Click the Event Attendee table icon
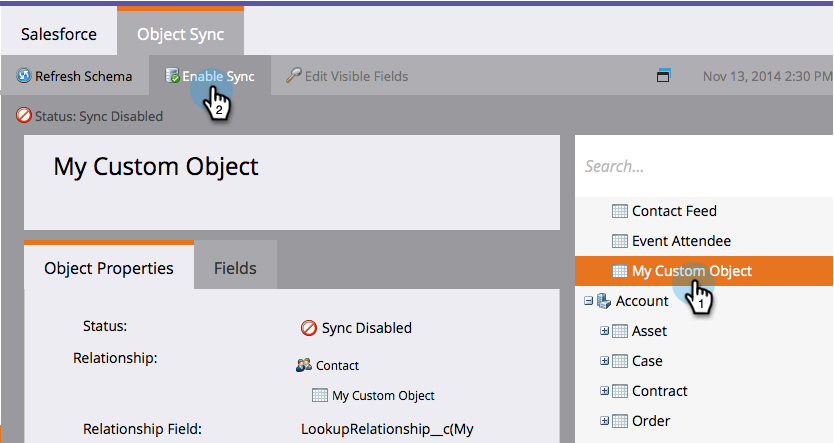The height and width of the screenshot is (443, 834). (619, 241)
